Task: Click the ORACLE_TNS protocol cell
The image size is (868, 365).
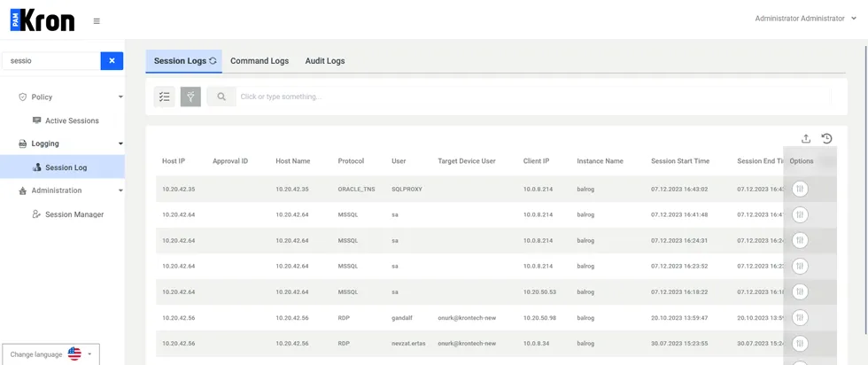Action: pos(356,189)
